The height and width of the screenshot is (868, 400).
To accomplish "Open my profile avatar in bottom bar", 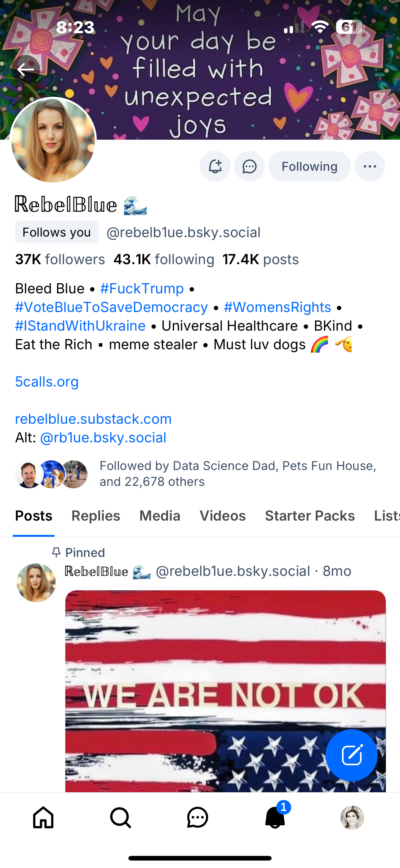I will [352, 817].
